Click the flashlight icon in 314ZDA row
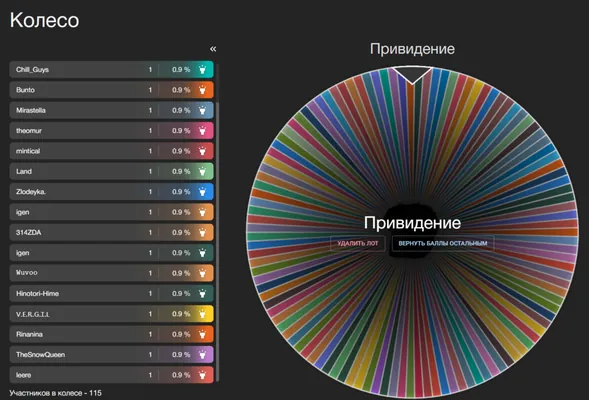This screenshot has height=400, width=589. 202,232
